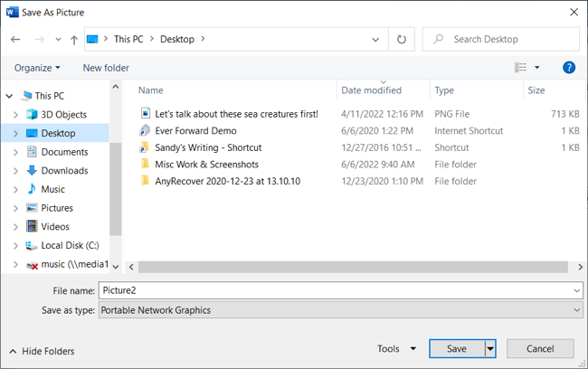Open the Misc Work & Screenshots folder

[x=206, y=165]
